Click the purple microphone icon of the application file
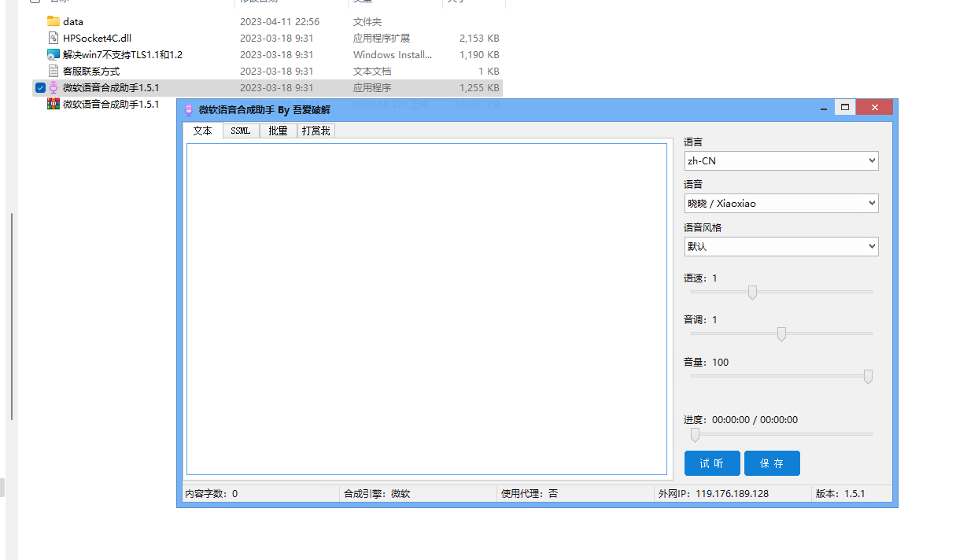 (x=54, y=87)
